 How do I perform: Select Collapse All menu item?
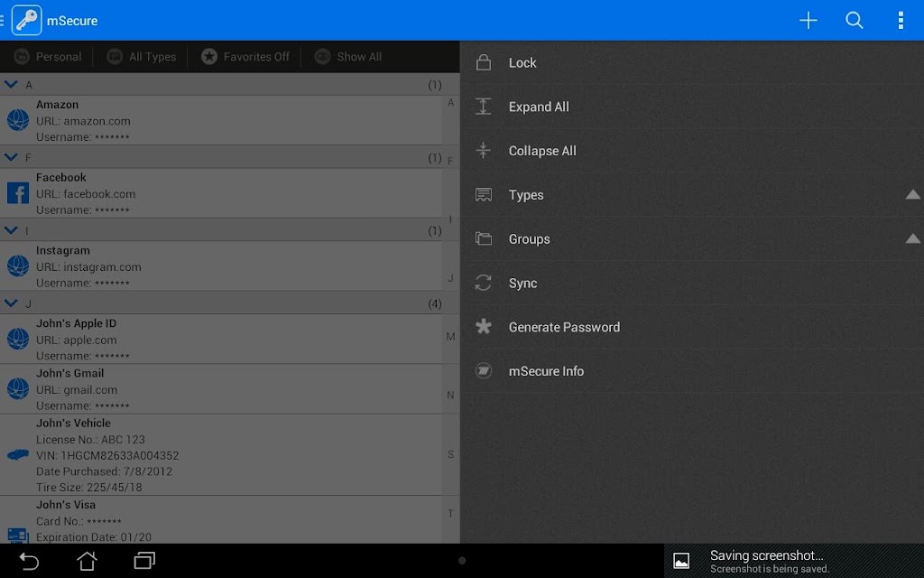pos(692,151)
